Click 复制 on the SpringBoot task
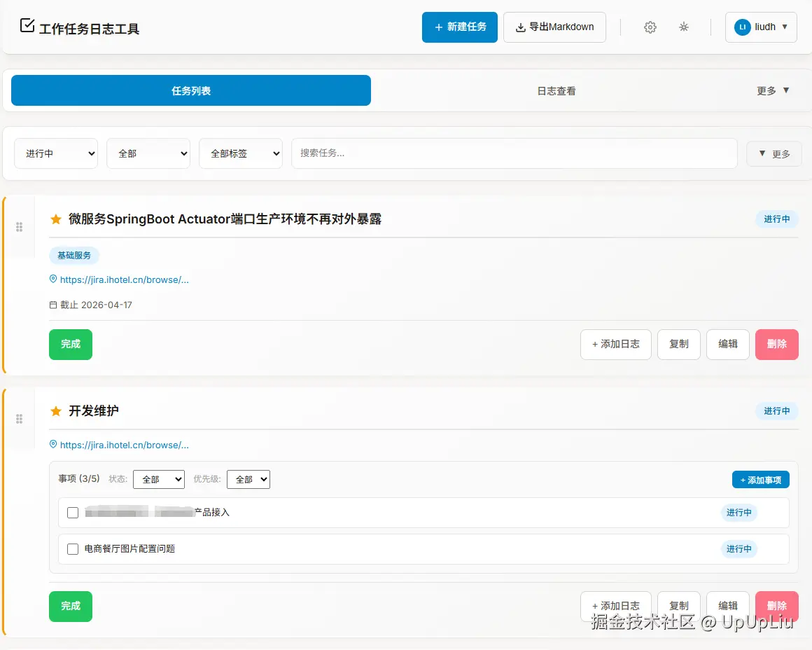Viewport: 812px width, 650px height. [679, 344]
